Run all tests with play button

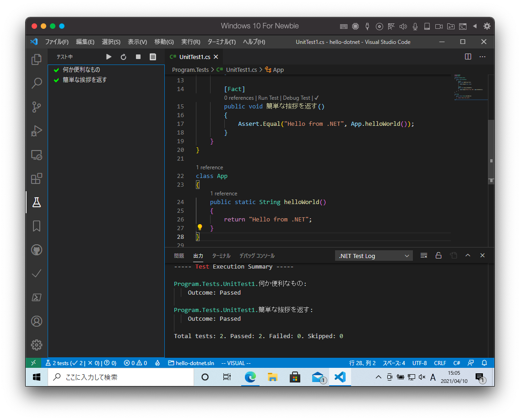109,57
